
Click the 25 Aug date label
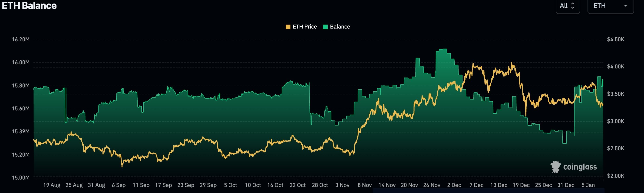point(74,185)
